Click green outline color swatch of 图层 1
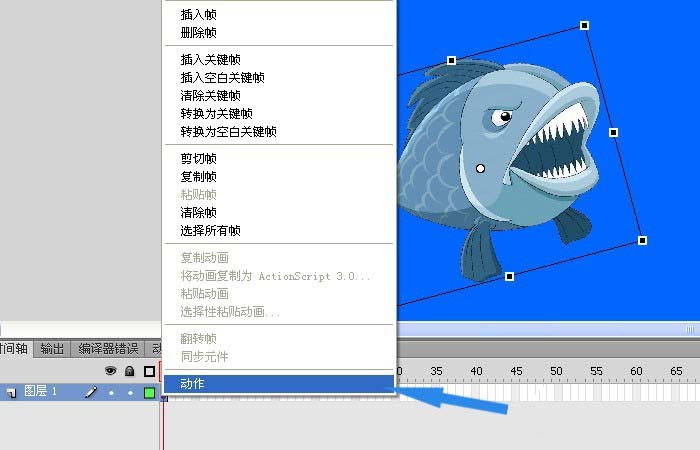 pos(150,393)
